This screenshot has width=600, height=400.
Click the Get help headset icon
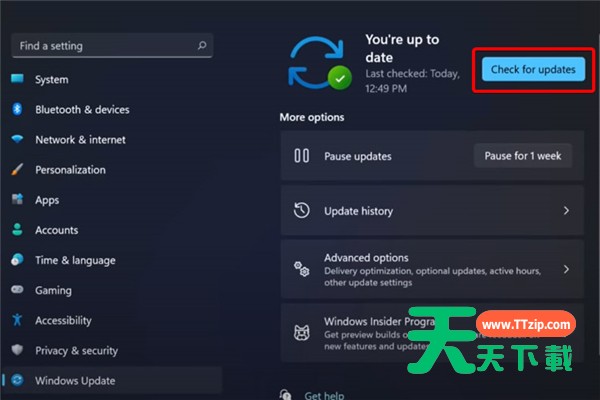(285, 395)
